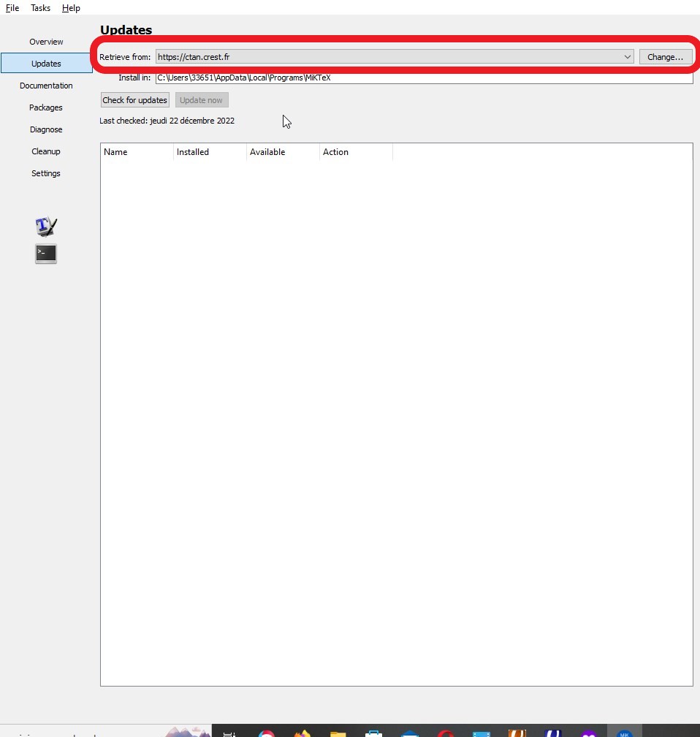
Task: Select the Updates sidebar page
Action: click(46, 64)
